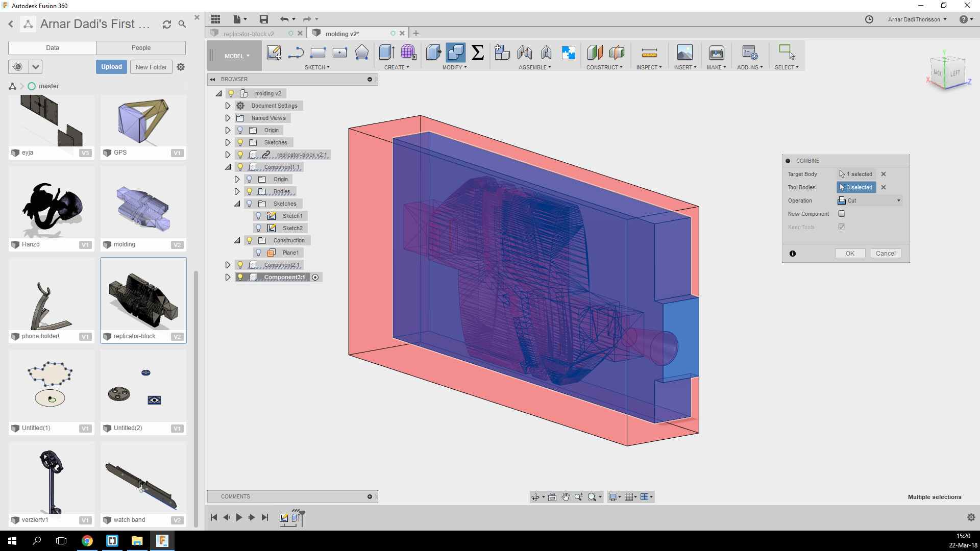Open the 3D Print Make icon
This screenshot has width=980, height=551.
[x=716, y=53]
